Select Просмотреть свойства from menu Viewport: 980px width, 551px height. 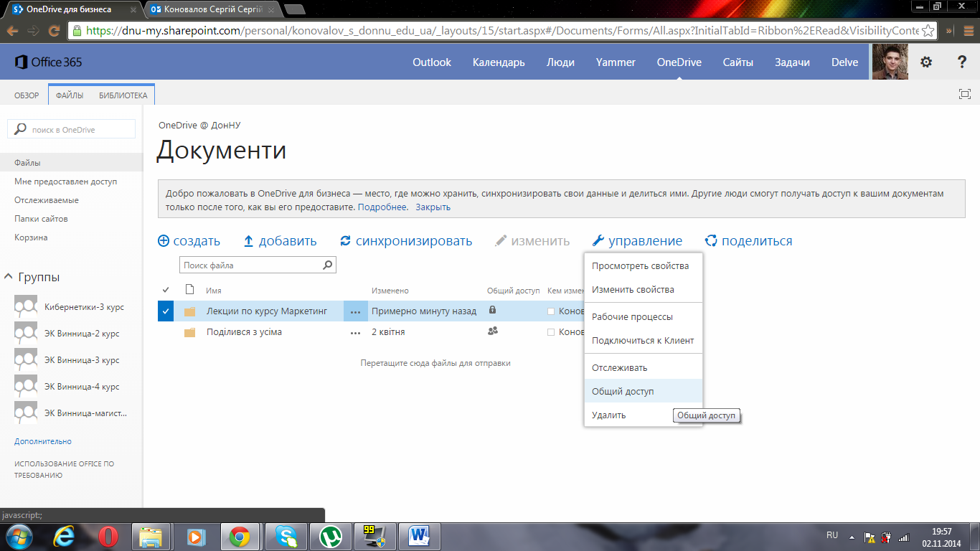click(644, 266)
